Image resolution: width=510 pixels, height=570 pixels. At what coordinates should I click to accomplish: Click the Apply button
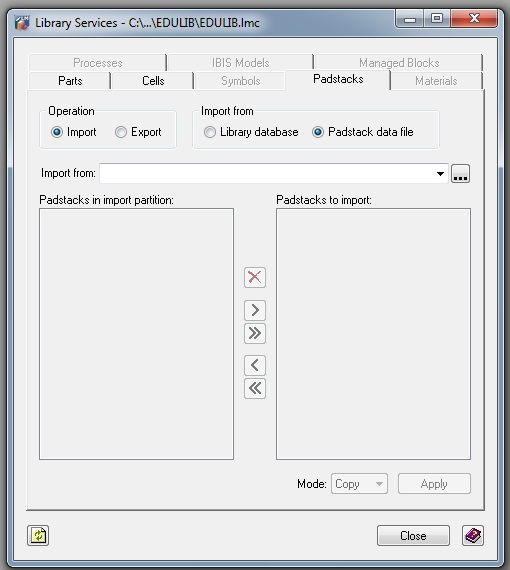tap(434, 484)
